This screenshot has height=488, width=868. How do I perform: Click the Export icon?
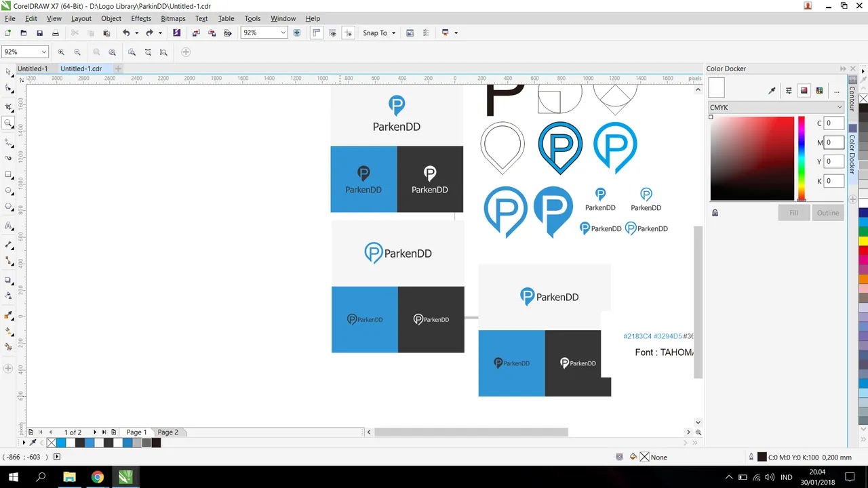212,33
